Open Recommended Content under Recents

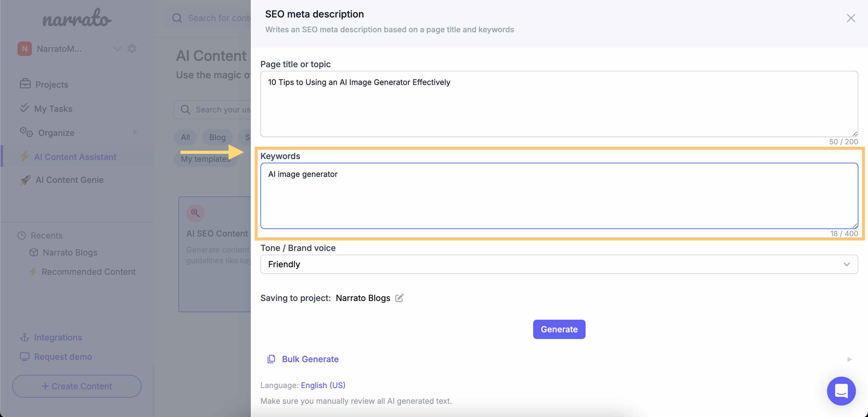(x=88, y=271)
